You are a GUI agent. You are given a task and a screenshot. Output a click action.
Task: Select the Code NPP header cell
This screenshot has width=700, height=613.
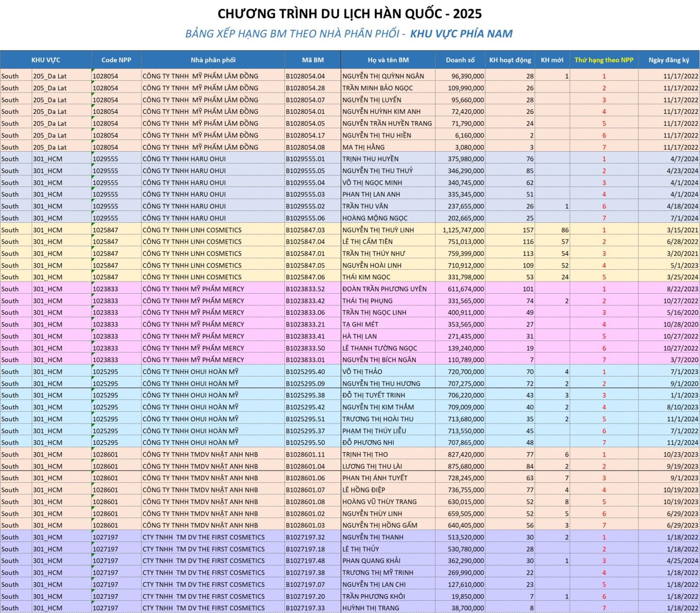[x=116, y=60]
